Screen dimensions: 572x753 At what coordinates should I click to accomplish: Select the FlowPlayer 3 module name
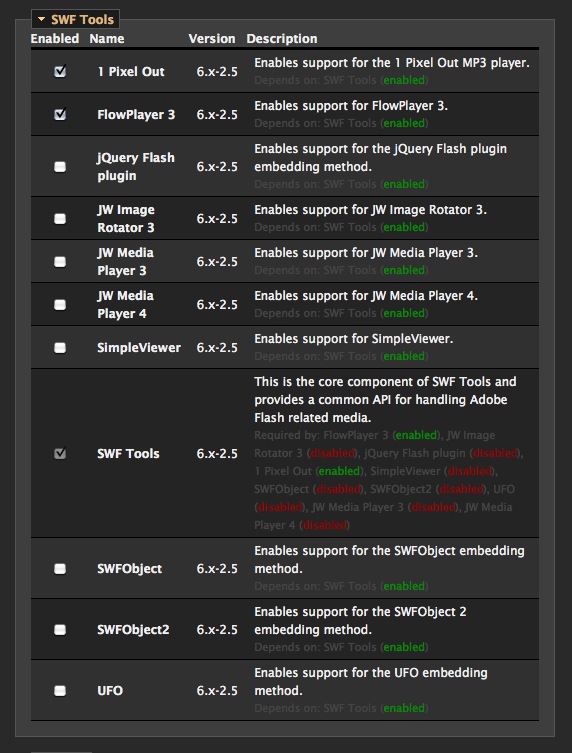pyautogui.click(x=136, y=115)
